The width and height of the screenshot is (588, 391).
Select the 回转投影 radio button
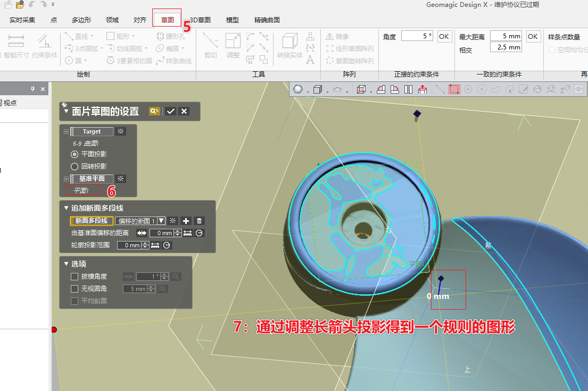click(x=74, y=167)
